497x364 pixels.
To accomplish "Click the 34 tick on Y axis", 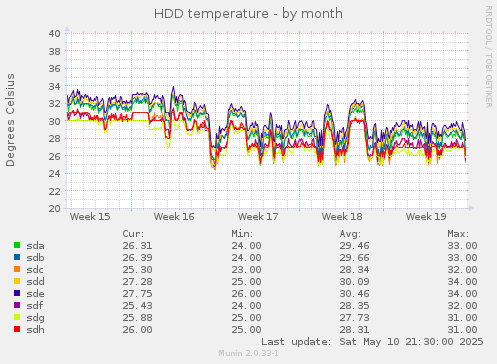I will 55,86.
